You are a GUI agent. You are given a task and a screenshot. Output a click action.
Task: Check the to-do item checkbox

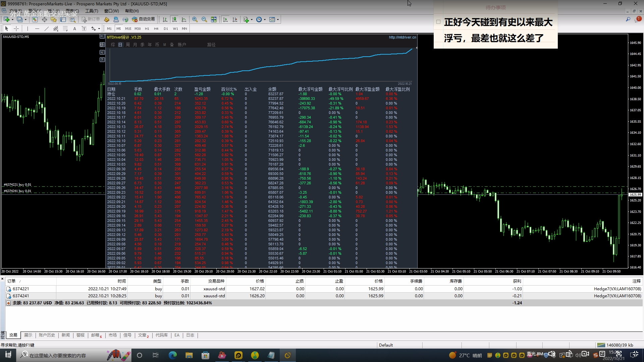[438, 22]
